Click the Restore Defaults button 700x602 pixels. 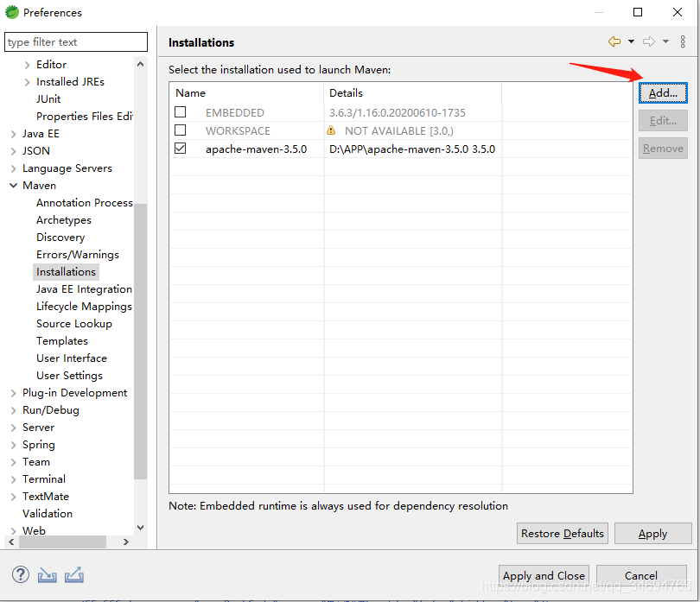point(562,533)
